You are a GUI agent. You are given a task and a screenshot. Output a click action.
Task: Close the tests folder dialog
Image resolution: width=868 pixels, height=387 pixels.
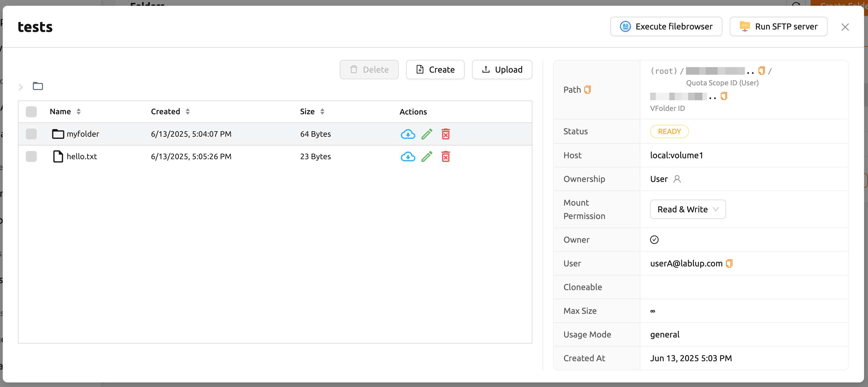pos(845,27)
